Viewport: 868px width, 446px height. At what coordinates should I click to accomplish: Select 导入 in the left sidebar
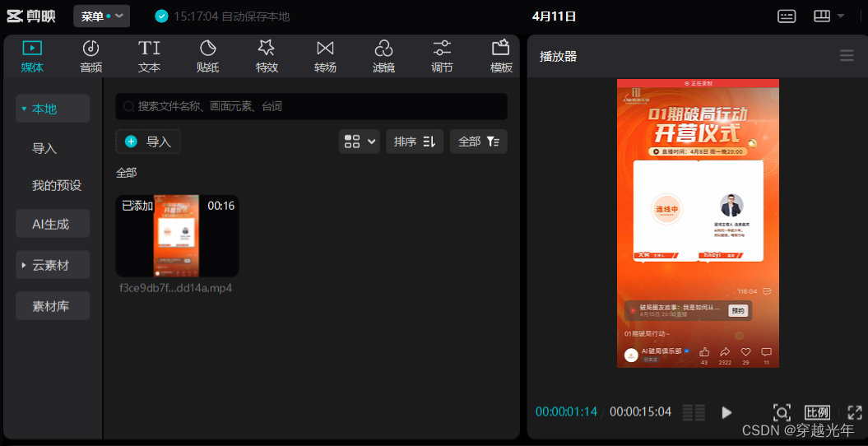pyautogui.click(x=44, y=148)
